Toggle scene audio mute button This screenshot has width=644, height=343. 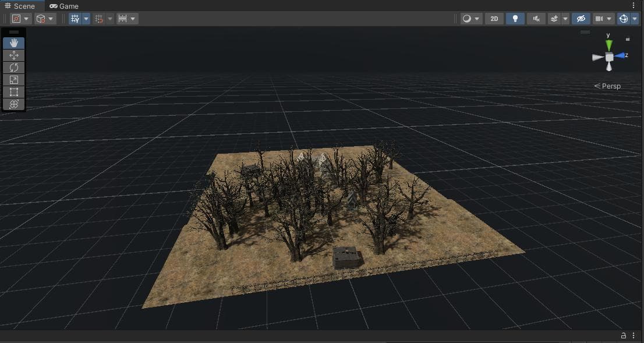536,19
